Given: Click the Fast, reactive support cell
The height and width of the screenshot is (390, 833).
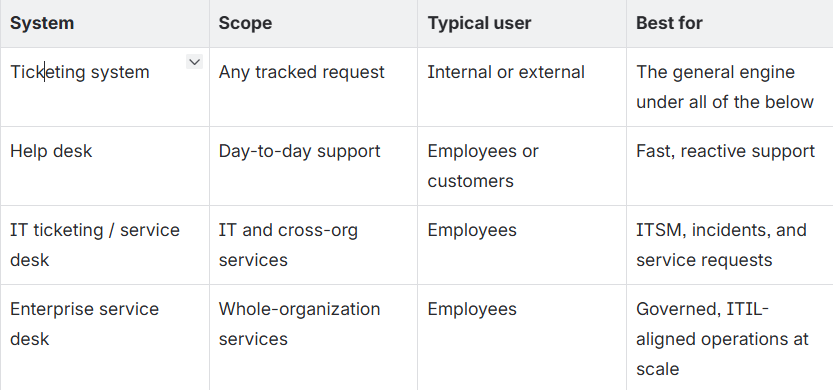Looking at the screenshot, I should click(730, 166).
